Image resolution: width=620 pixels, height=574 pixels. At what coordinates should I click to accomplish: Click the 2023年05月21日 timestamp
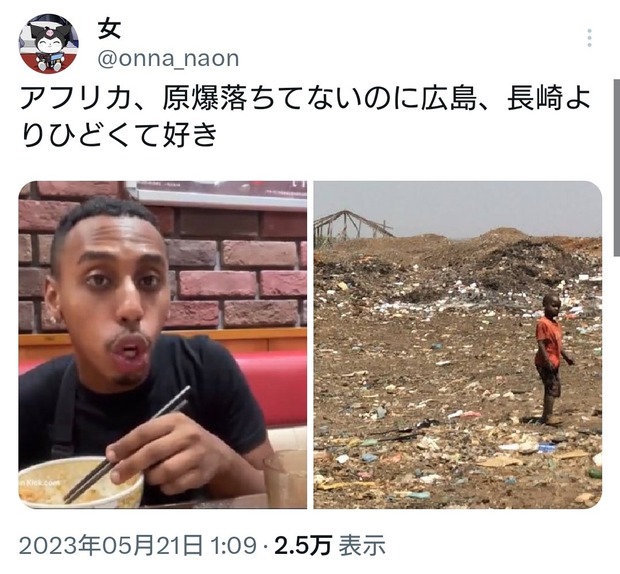coord(138,545)
